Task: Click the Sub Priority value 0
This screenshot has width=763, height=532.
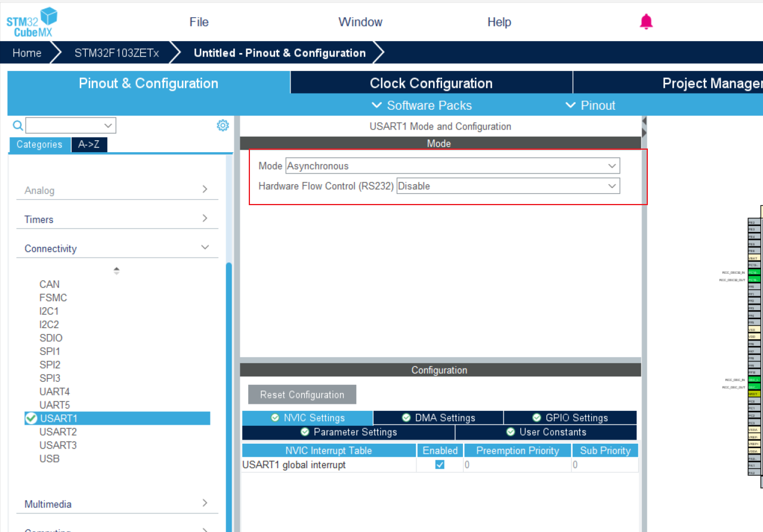Action: [605, 465]
